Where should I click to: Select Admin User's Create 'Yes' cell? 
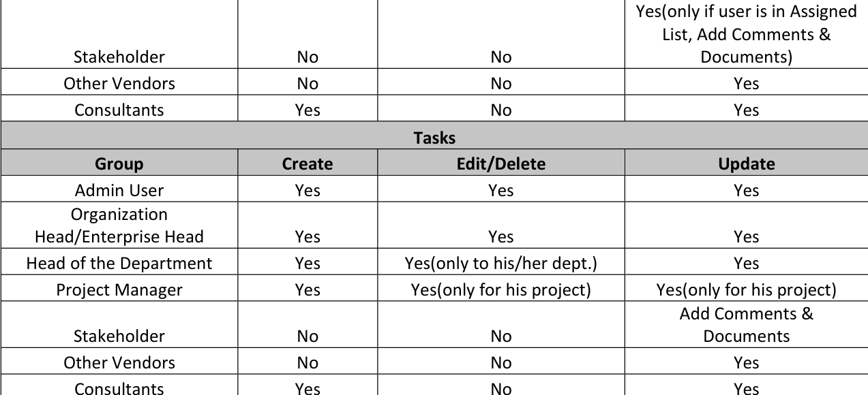308,190
